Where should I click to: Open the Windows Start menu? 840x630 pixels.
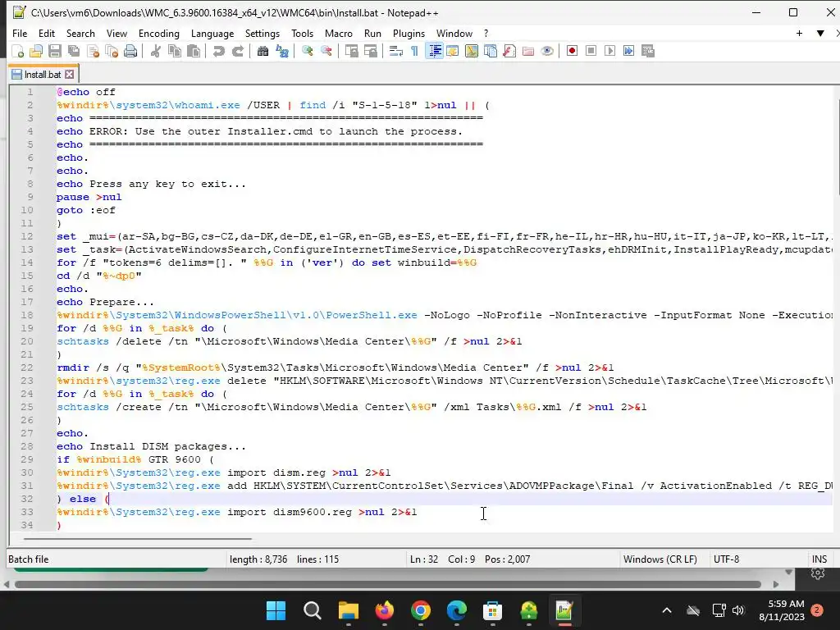(x=276, y=610)
